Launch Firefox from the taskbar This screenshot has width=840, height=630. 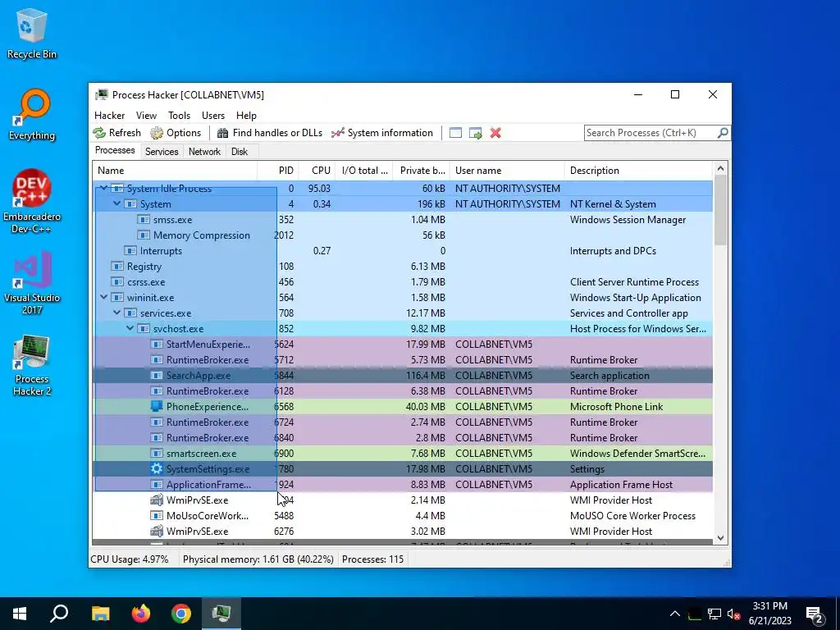coord(141,614)
